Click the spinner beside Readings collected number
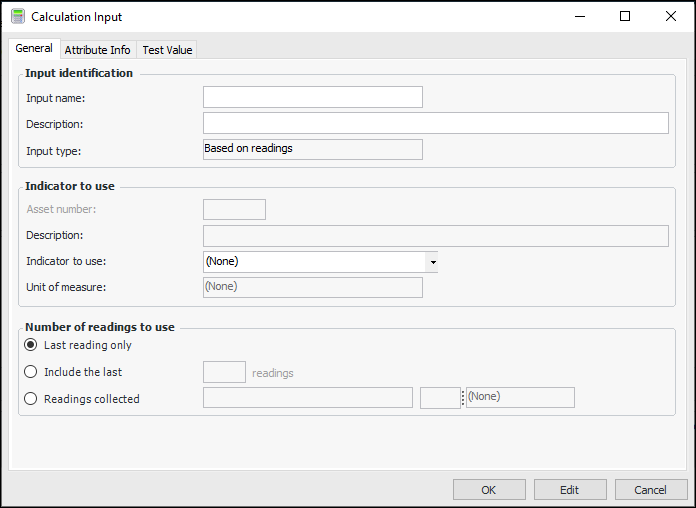Viewport: 696px width, 508px height. (x=462, y=398)
